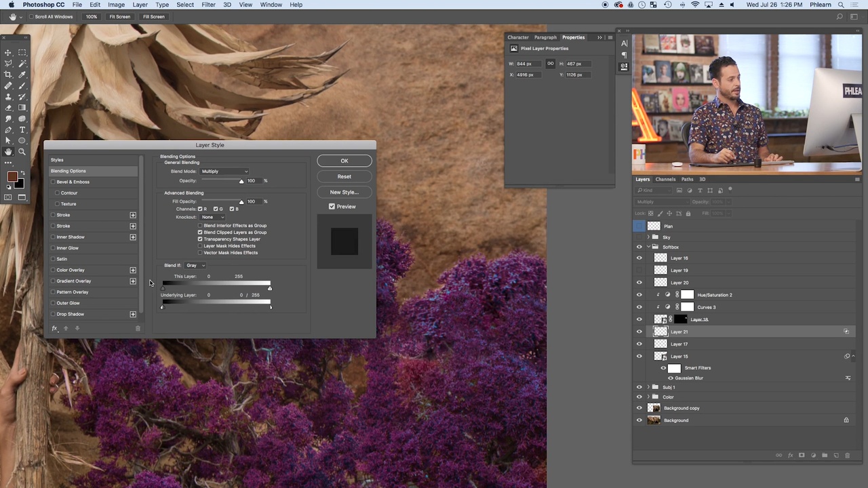The width and height of the screenshot is (868, 488).
Task: Open the Image menu
Action: pyautogui.click(x=116, y=5)
